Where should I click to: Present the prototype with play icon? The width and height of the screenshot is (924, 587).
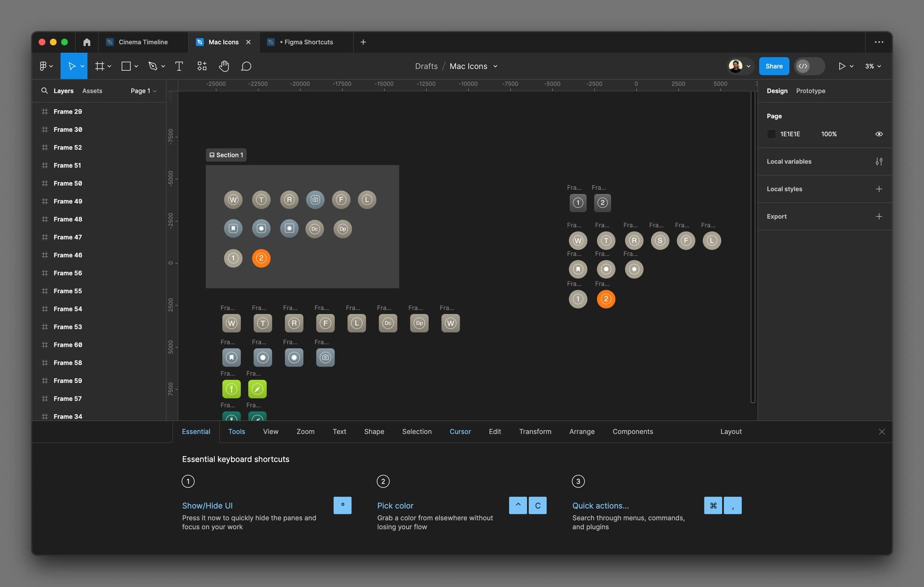tap(842, 66)
